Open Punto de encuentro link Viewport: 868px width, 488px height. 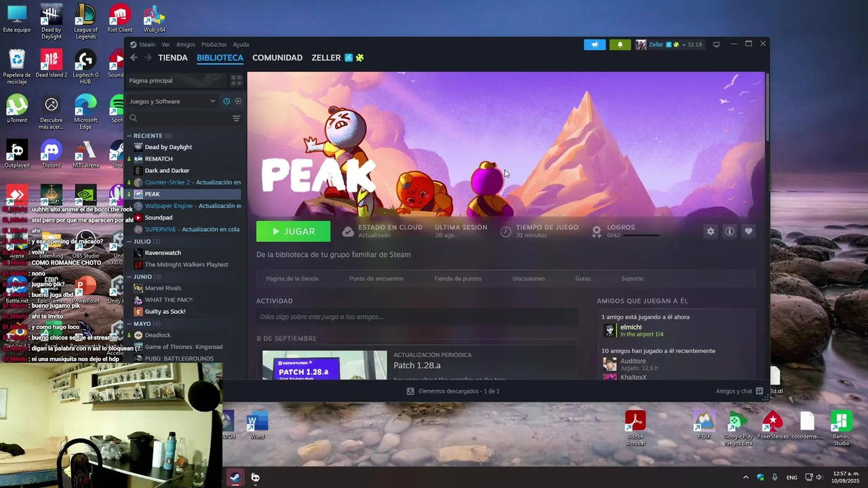tap(376, 279)
